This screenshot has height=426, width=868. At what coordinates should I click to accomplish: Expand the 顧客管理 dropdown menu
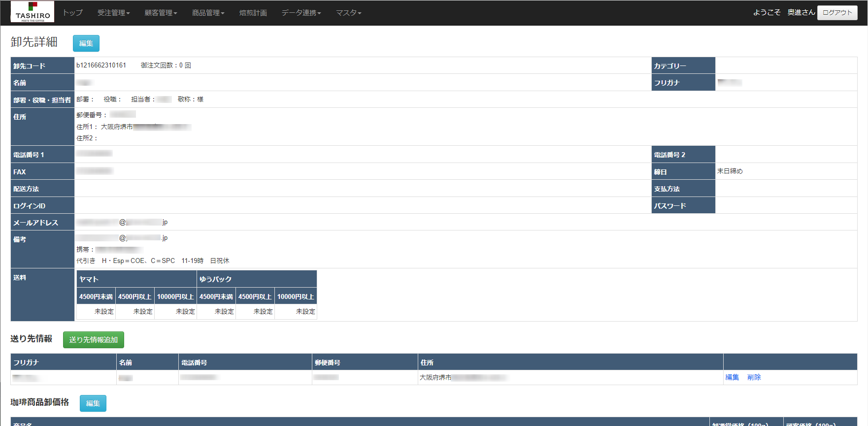point(161,13)
